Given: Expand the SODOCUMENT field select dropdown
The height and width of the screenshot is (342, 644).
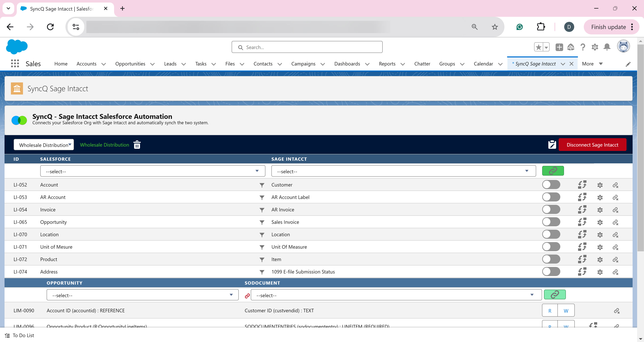Looking at the screenshot, I should click(x=396, y=295).
